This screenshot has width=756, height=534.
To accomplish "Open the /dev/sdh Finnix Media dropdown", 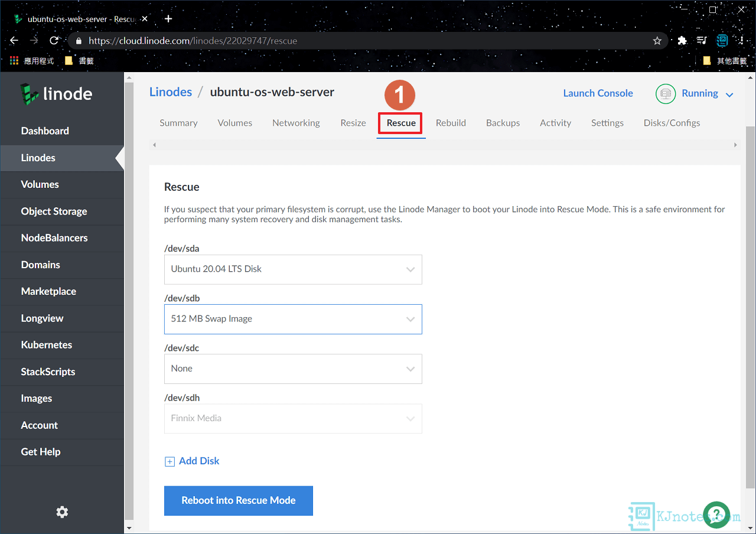I will [x=293, y=418].
